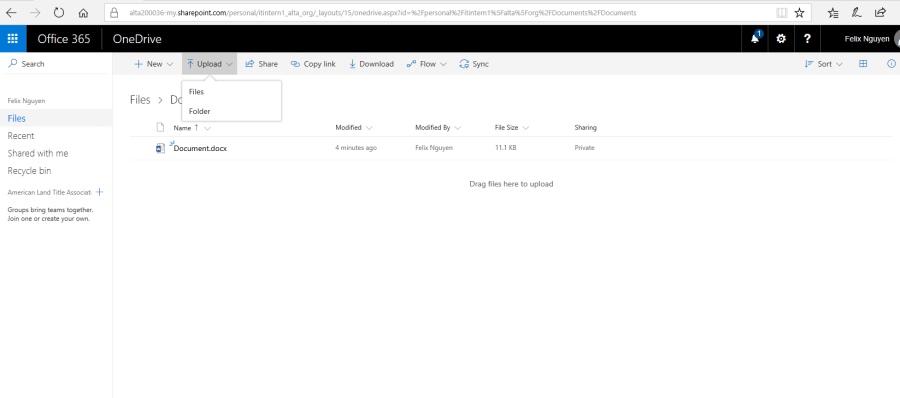Click the browser forward arrow
This screenshot has width=900, height=398.
click(x=35, y=13)
